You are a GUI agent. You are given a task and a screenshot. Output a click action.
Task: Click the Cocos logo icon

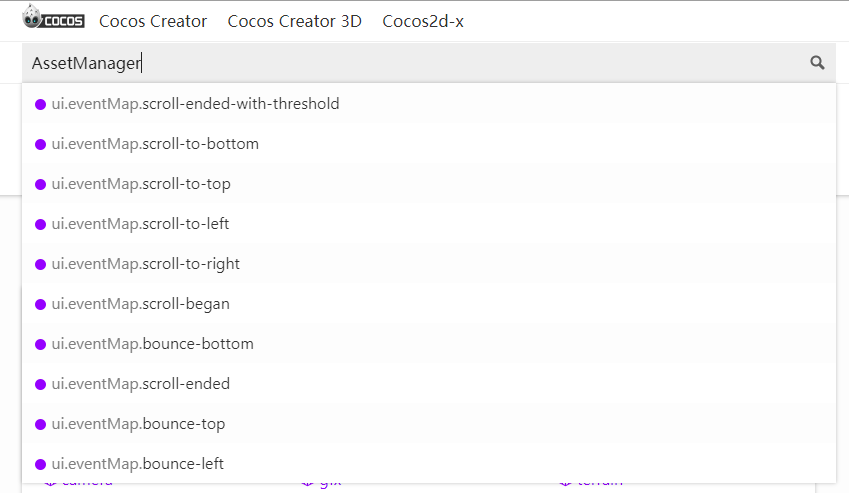tap(54, 19)
